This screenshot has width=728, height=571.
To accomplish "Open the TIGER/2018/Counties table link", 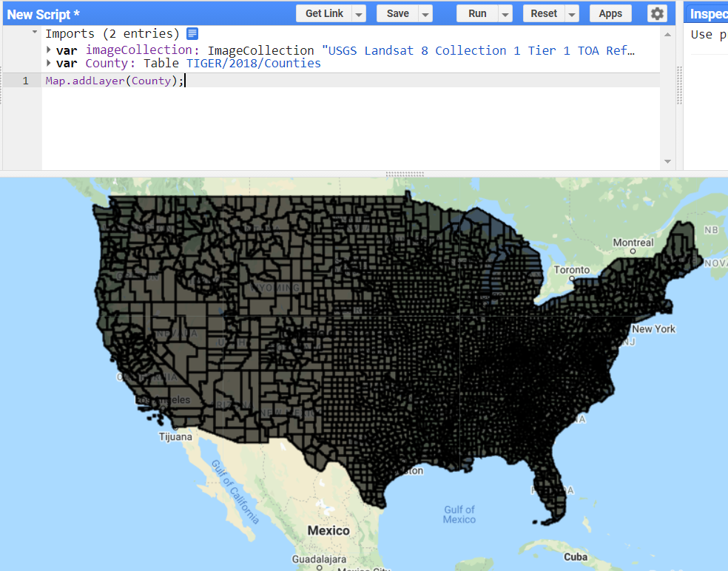I will [254, 63].
